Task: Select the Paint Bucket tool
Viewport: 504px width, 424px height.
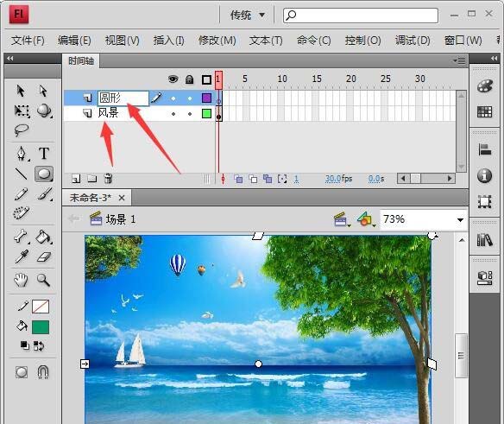Action: (44, 237)
